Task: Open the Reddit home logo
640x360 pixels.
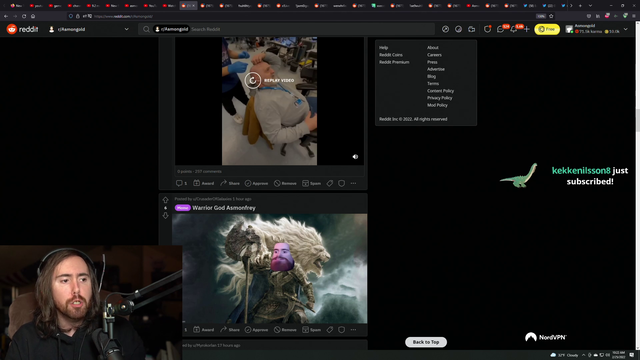Action: coord(22,29)
